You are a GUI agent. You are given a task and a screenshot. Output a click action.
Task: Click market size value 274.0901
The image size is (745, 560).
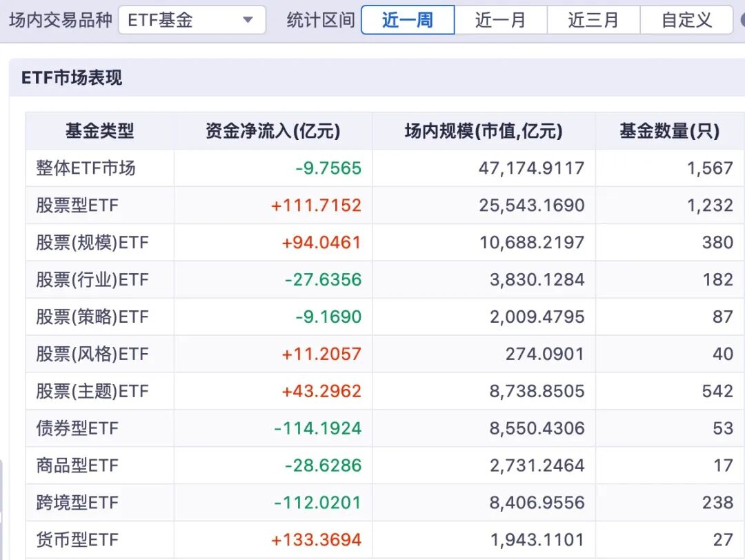(x=545, y=354)
